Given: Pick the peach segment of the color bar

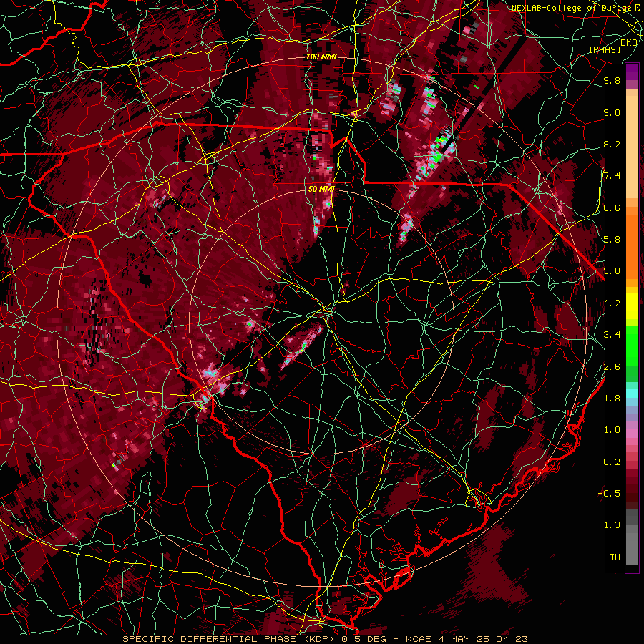Looking at the screenshot, I should pos(632,147).
